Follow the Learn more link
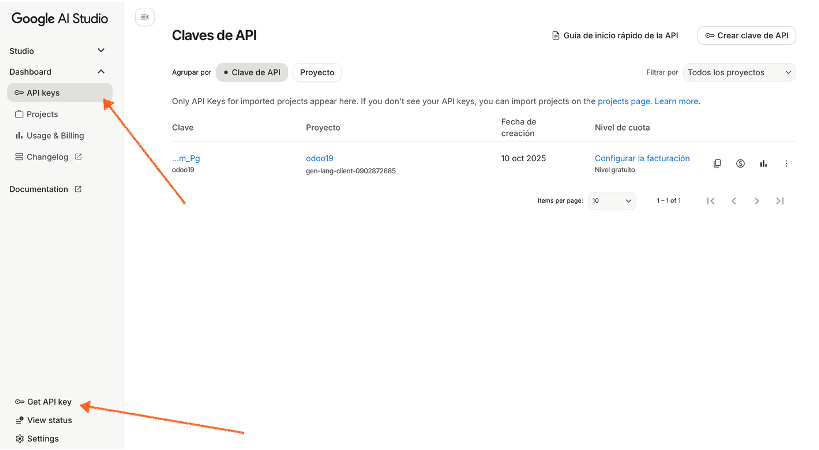This screenshot has width=819, height=450. coord(676,101)
